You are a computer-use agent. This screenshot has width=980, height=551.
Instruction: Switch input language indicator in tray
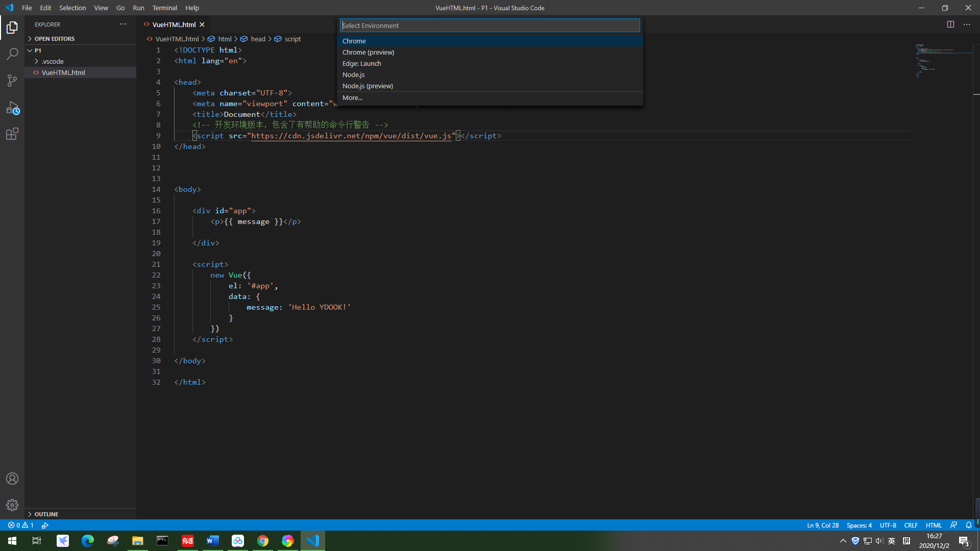pyautogui.click(x=892, y=541)
